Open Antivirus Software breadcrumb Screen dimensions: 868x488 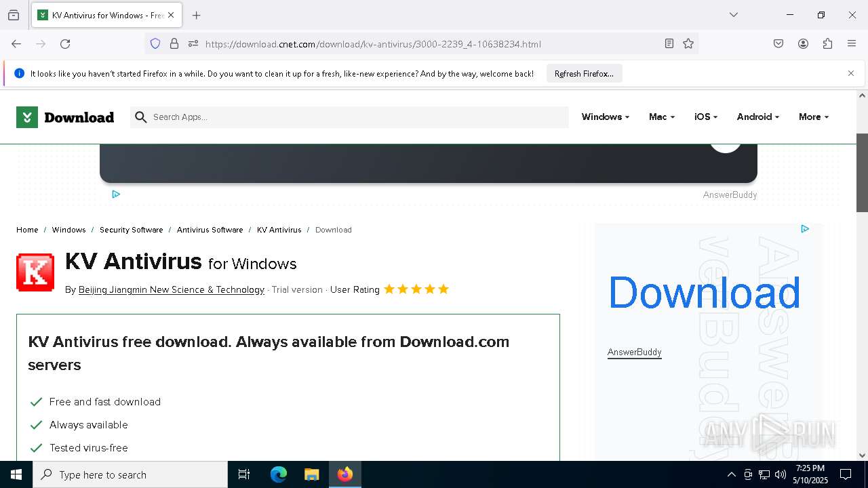click(x=210, y=230)
